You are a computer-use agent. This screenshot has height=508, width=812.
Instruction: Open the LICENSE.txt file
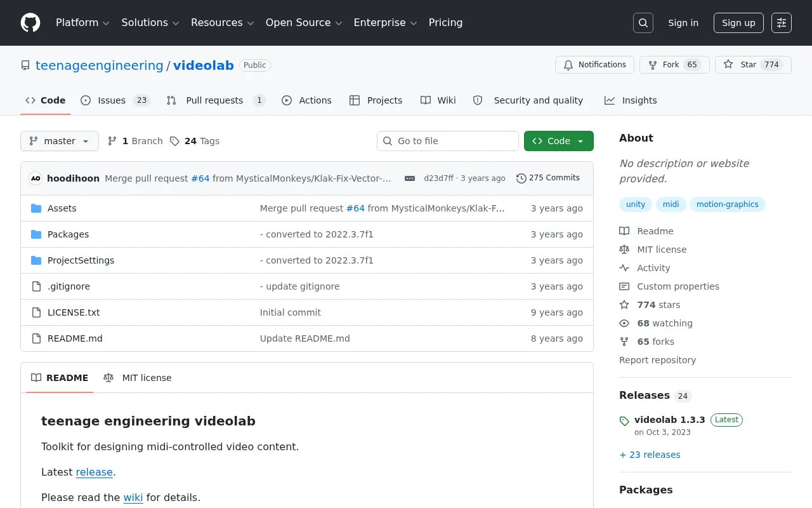[74, 312]
